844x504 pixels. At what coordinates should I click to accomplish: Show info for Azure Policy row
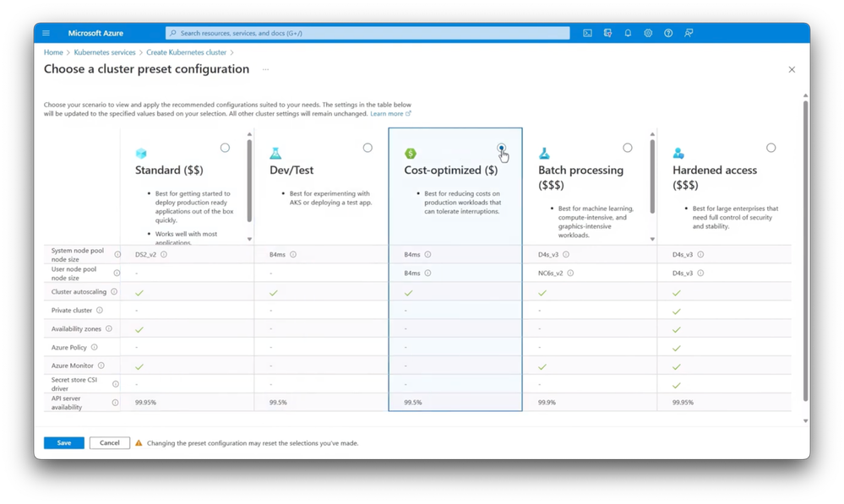coord(94,348)
